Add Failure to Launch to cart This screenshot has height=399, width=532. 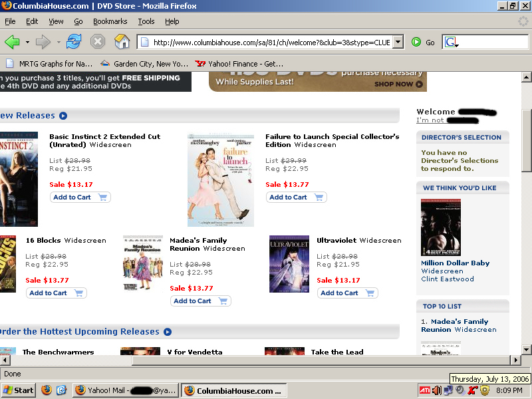[x=297, y=197]
